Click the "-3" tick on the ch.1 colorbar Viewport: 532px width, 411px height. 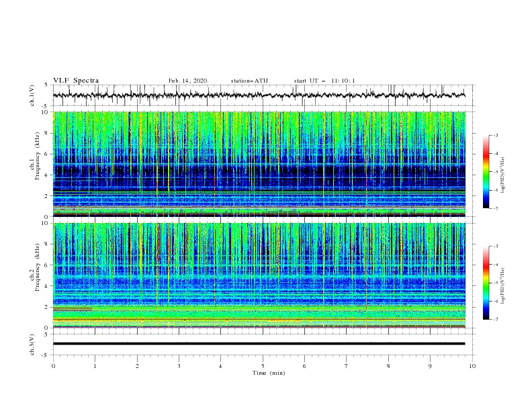coord(496,135)
